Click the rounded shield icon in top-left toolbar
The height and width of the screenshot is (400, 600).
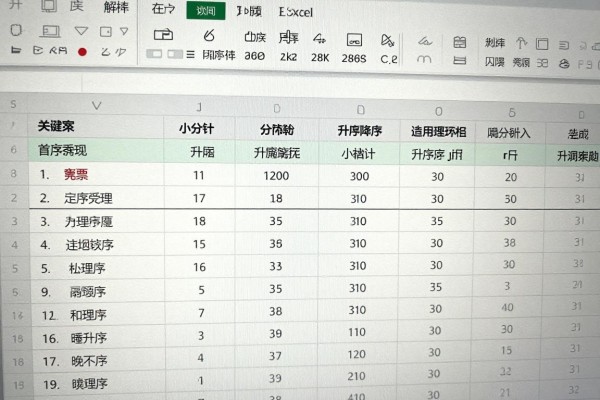coord(16,30)
